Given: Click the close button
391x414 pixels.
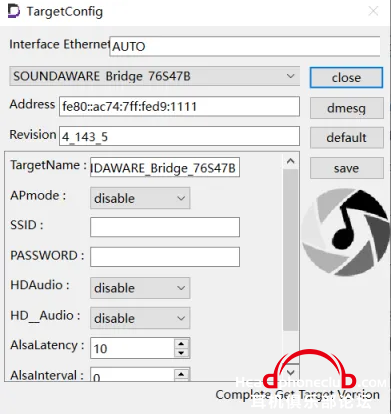Looking at the screenshot, I should click(346, 78).
